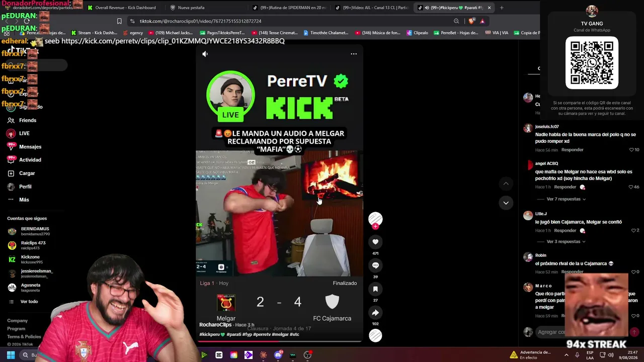Save the video with the bookmark icon
Image resolution: width=644 pixels, height=362 pixels.
(x=375, y=289)
